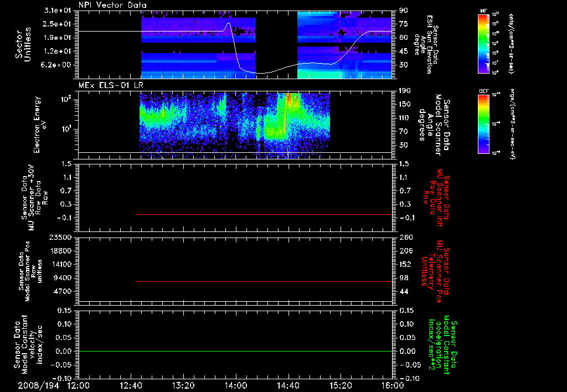The width and height of the screenshot is (567, 392).
Task: Click the '2.5e+01' sector tick value
Action: click(x=58, y=24)
